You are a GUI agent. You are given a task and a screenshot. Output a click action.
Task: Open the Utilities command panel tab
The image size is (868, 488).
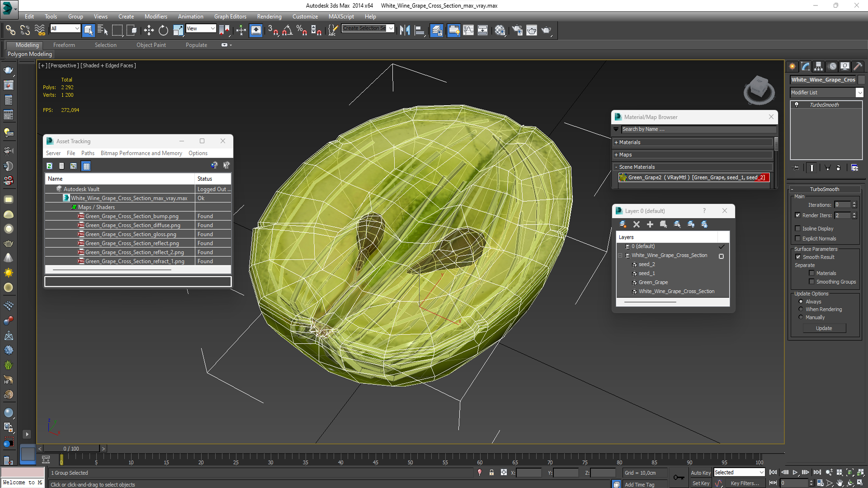pyautogui.click(x=858, y=66)
